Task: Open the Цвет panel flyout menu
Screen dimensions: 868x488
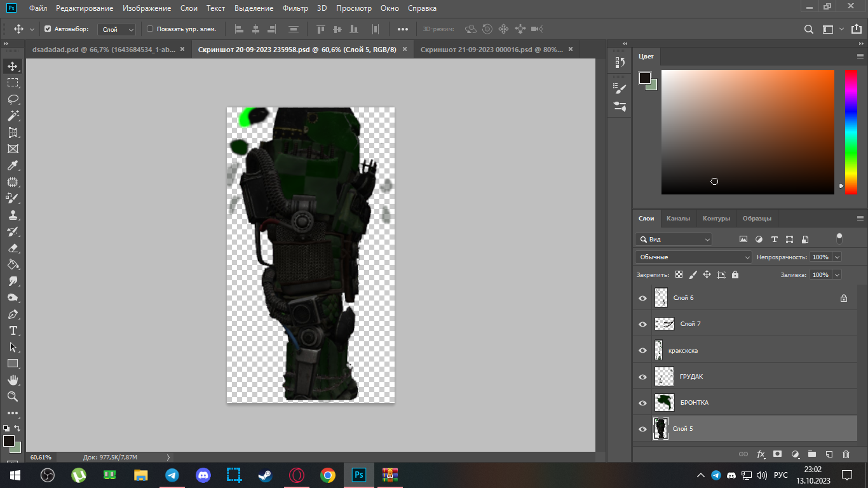Action: coord(860,57)
